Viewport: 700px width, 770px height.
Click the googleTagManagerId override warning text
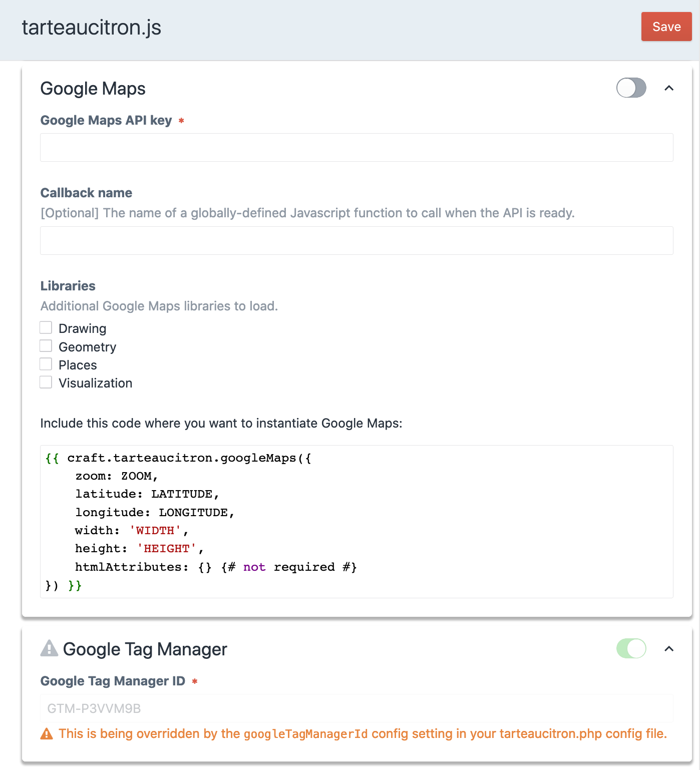363,734
